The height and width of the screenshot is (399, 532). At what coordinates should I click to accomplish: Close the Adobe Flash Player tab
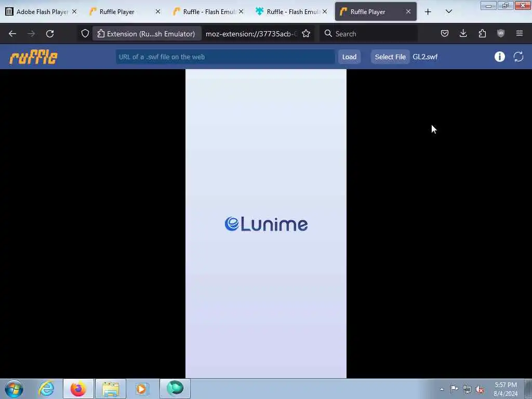point(74,11)
